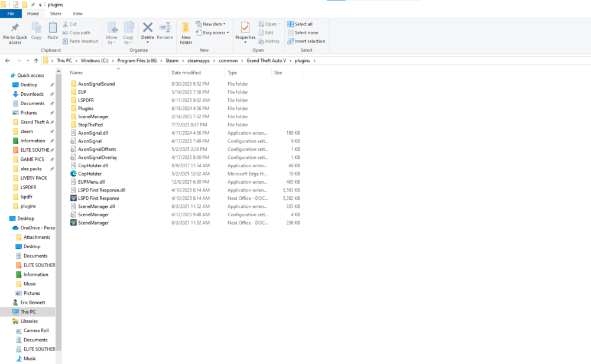Select the Plugins folder in file list

[86, 109]
